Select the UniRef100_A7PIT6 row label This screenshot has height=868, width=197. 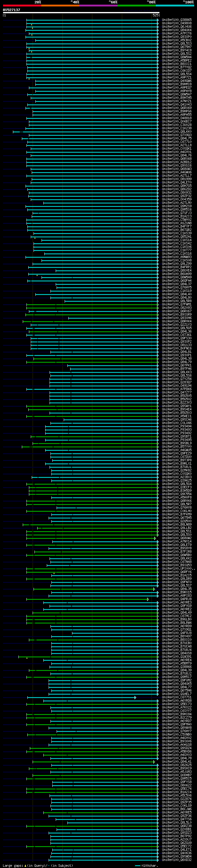pos(177,33)
